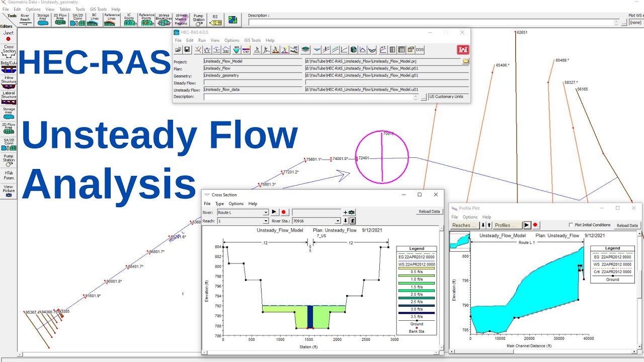Viewport: 644px width, 362px height.
Task: Open the Tables menu in Geometric Data
Action: point(65,9)
